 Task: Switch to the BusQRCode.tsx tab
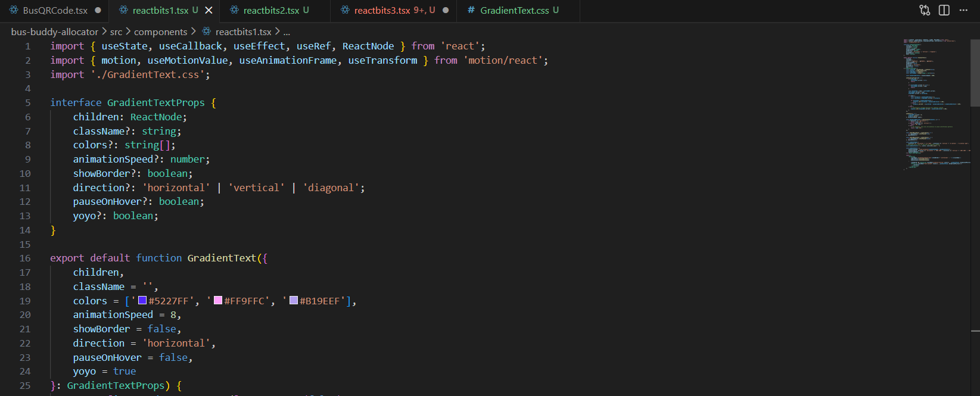click(55, 10)
